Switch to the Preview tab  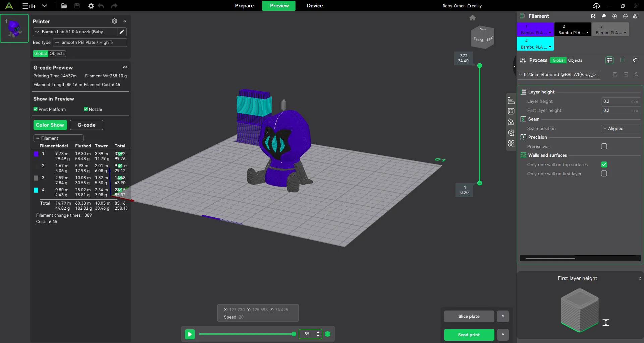(x=279, y=6)
